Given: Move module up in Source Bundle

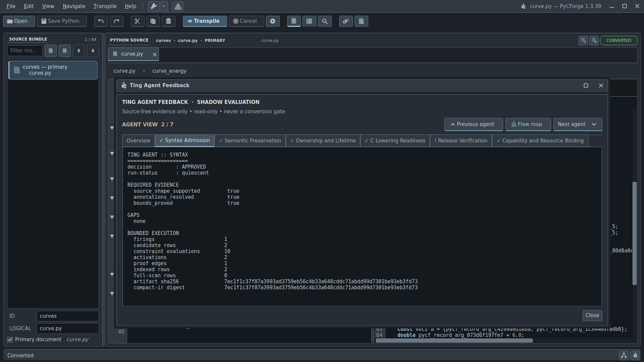Looking at the screenshot, I should coord(79,51).
